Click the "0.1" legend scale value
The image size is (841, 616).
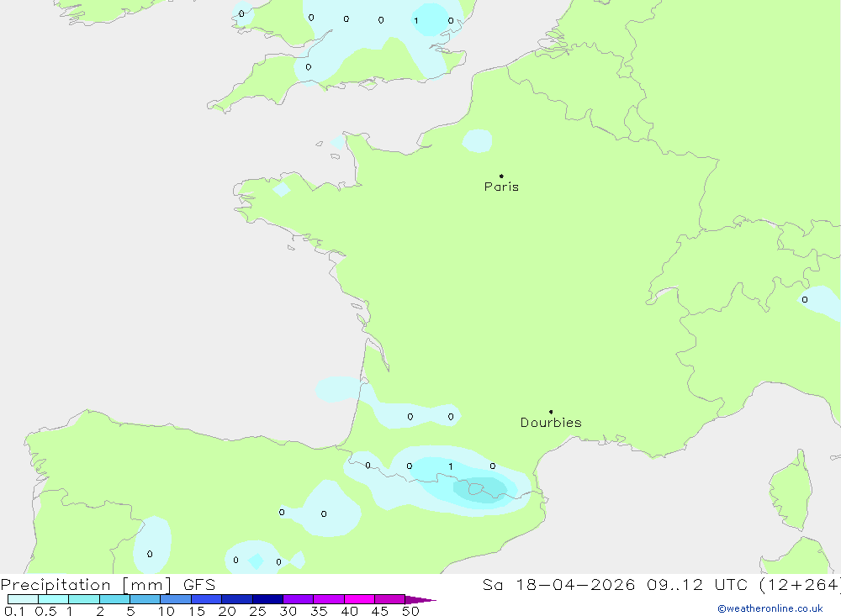point(14,611)
